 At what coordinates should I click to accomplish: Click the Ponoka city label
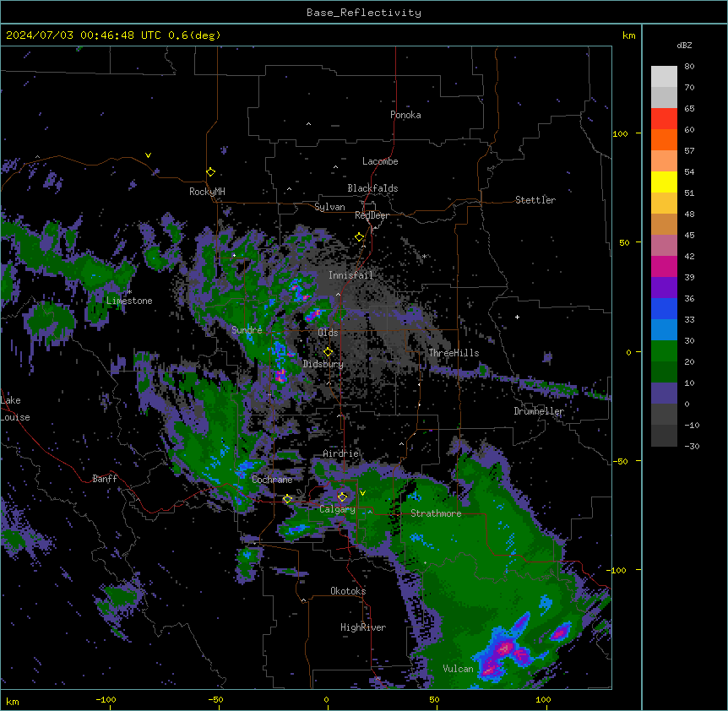pos(405,115)
